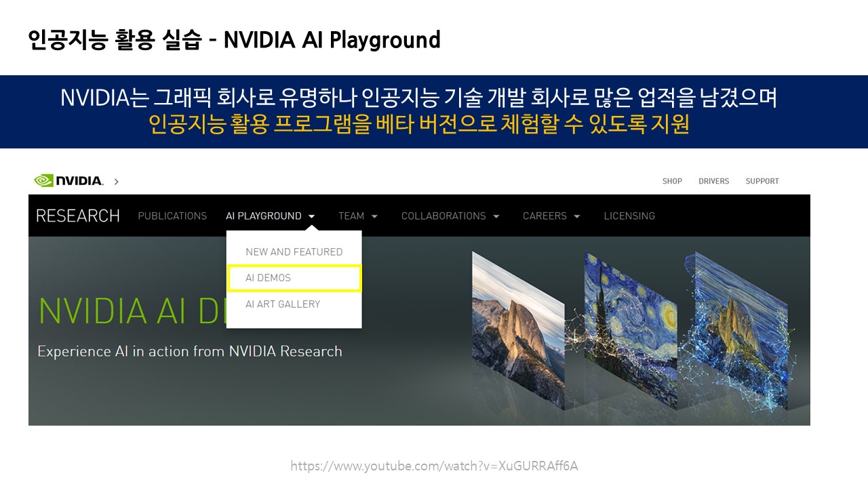
Task: Open the LICENSING menu item
Action: (629, 216)
